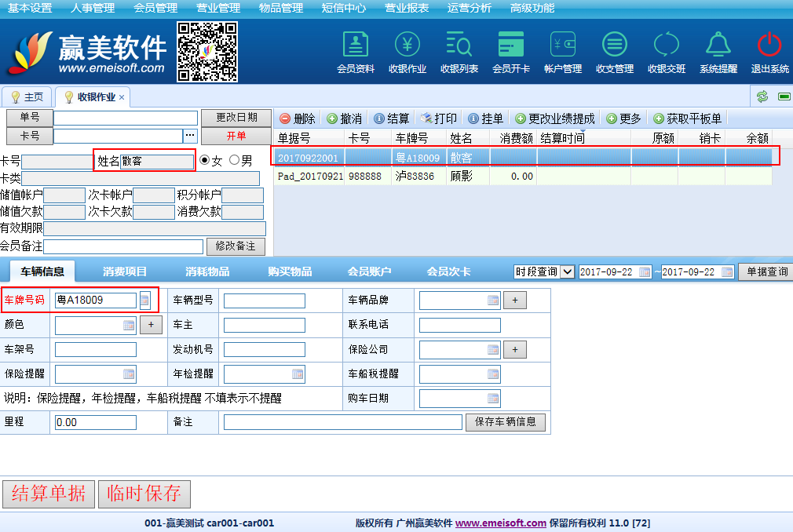Viewport: 793px width, 532px height.
Task: Click the 收银交班 shift handover icon
Action: tap(667, 51)
